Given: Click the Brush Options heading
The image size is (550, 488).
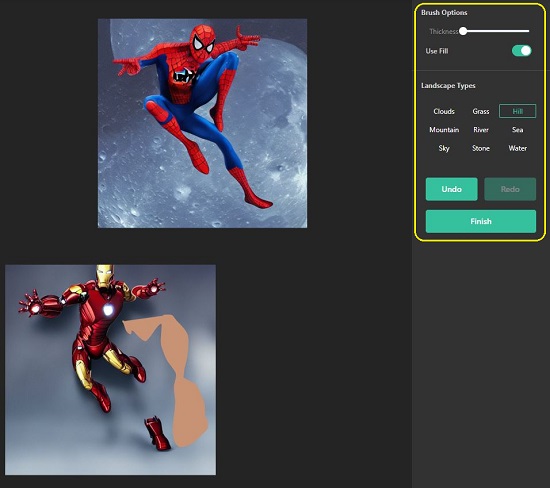Looking at the screenshot, I should 444,13.
